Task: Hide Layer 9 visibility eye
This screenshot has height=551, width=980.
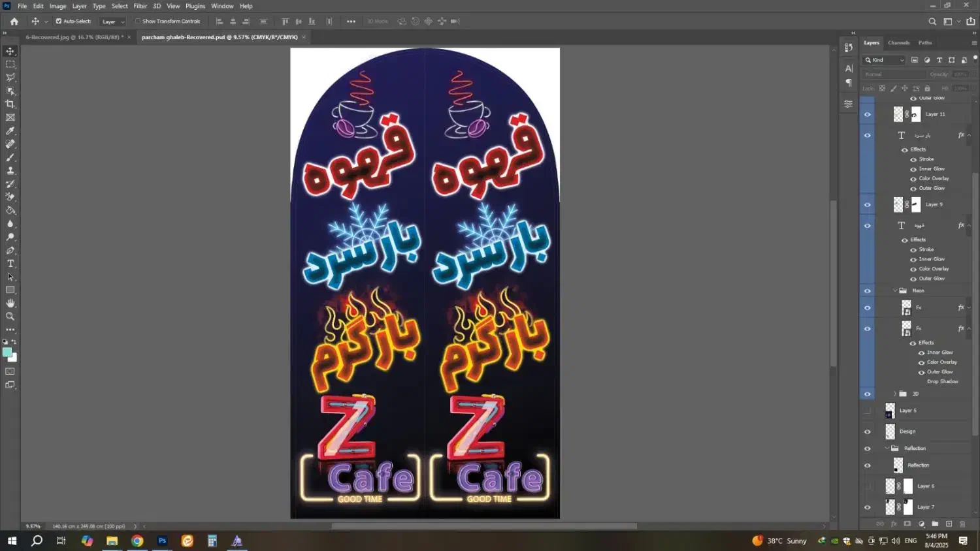Action: pos(868,205)
